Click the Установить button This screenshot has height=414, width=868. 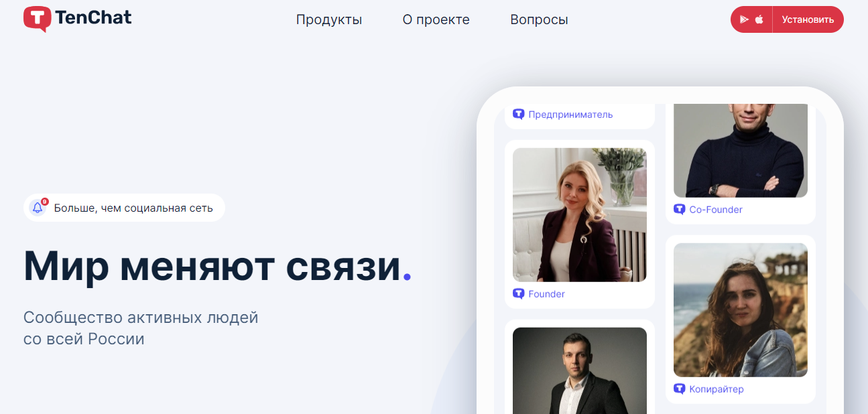[808, 19]
